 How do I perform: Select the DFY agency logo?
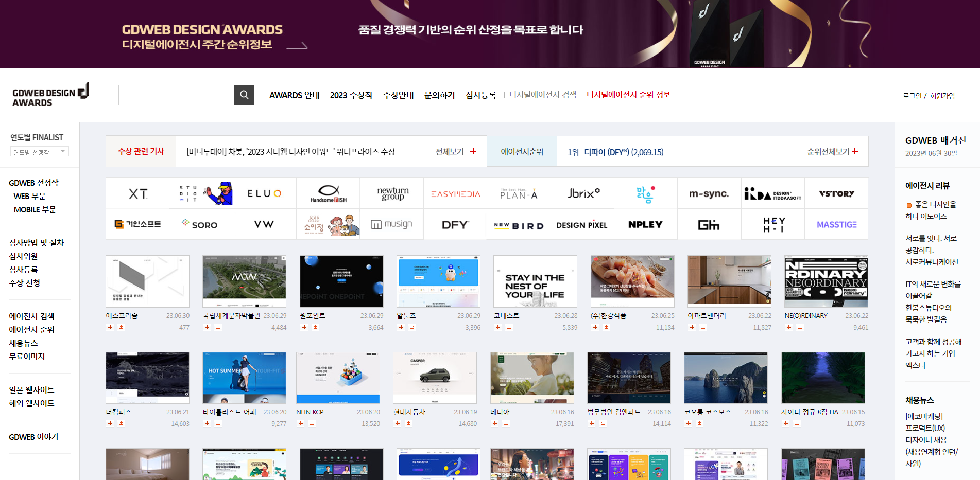(x=455, y=224)
